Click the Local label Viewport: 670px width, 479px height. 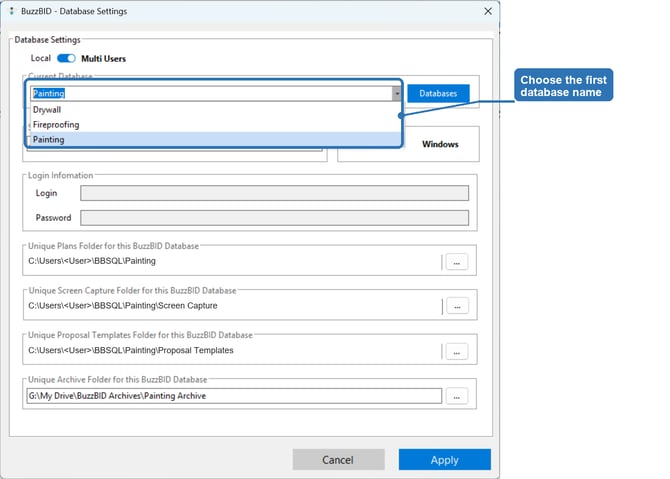41,58
